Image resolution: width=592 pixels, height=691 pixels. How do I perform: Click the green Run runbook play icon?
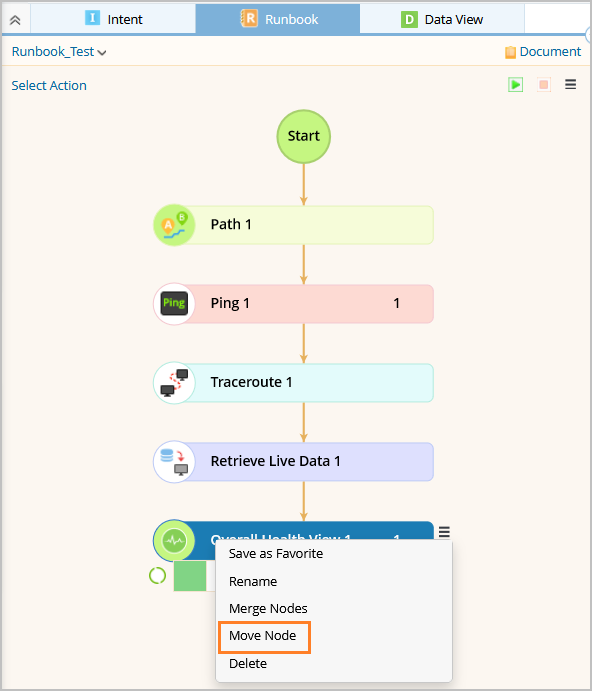[x=515, y=85]
